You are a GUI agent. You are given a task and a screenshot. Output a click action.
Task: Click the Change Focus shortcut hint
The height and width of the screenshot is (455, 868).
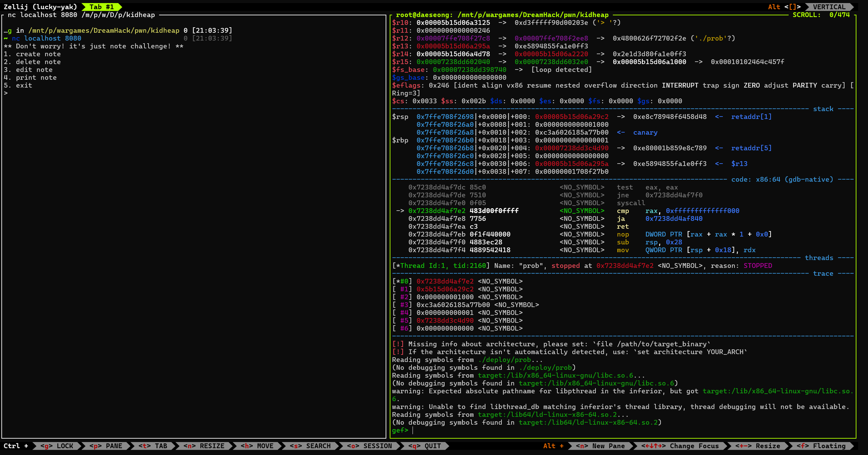pyautogui.click(x=680, y=446)
